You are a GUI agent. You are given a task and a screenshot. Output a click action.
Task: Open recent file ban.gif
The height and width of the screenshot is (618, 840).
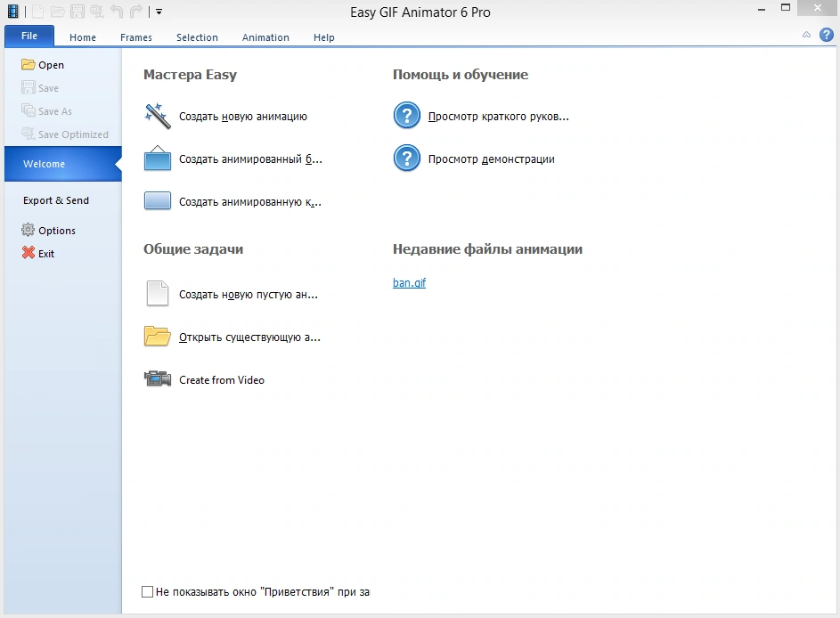click(x=409, y=283)
